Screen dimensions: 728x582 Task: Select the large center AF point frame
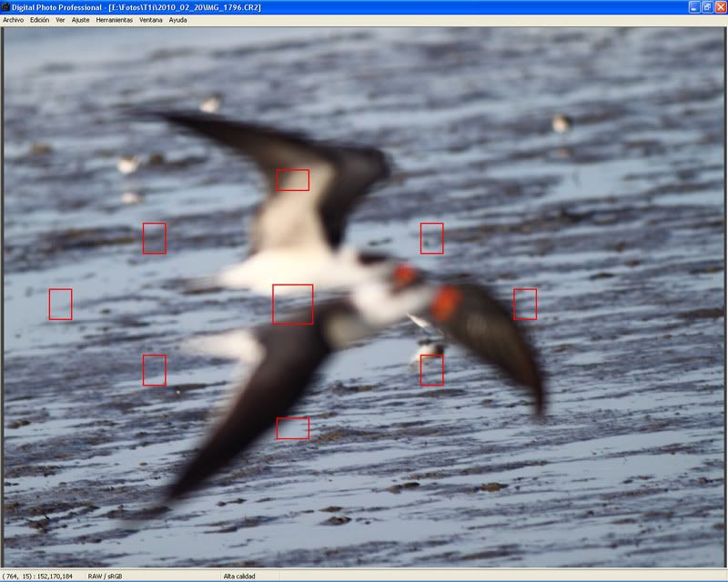coord(293,304)
